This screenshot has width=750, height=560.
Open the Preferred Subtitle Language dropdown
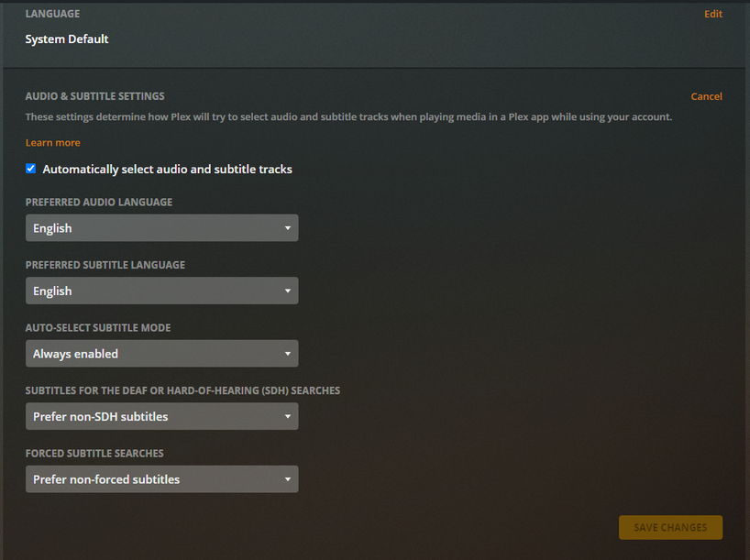pyautogui.click(x=161, y=291)
